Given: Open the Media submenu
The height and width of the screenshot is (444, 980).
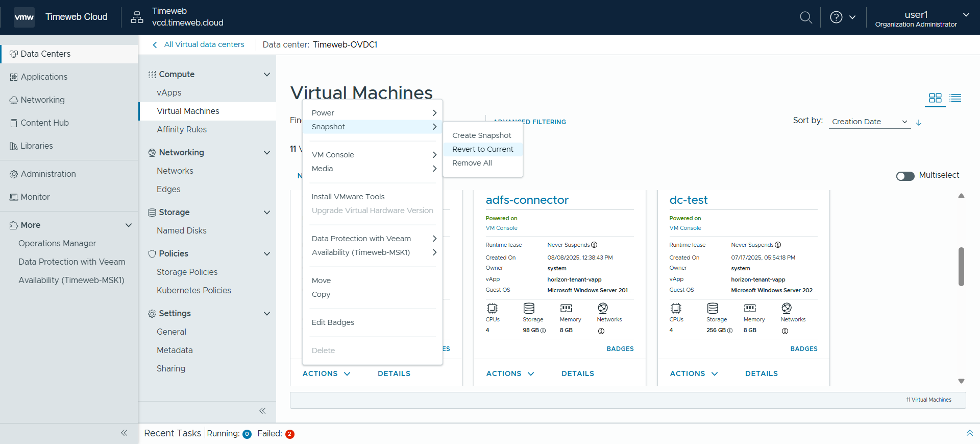Looking at the screenshot, I should [373, 169].
